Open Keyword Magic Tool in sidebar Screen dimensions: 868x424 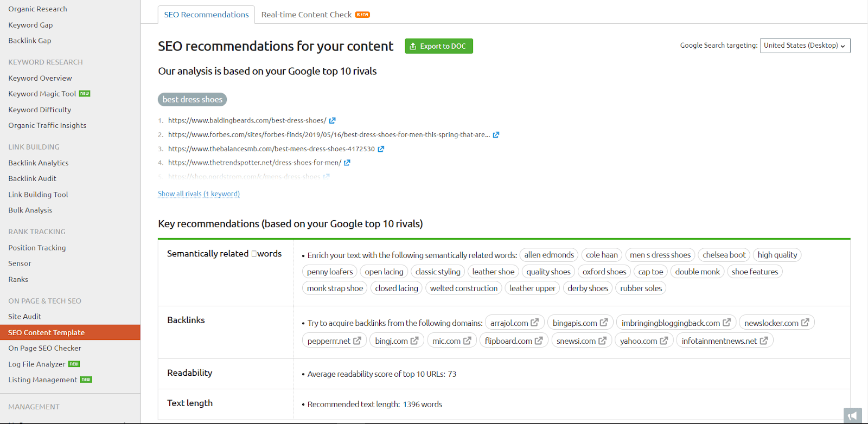(42, 94)
